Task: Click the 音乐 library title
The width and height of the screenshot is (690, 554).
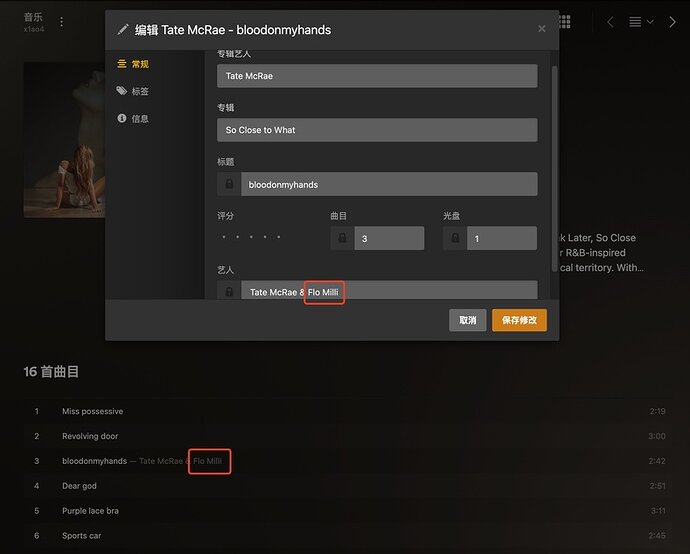Action: (33, 17)
